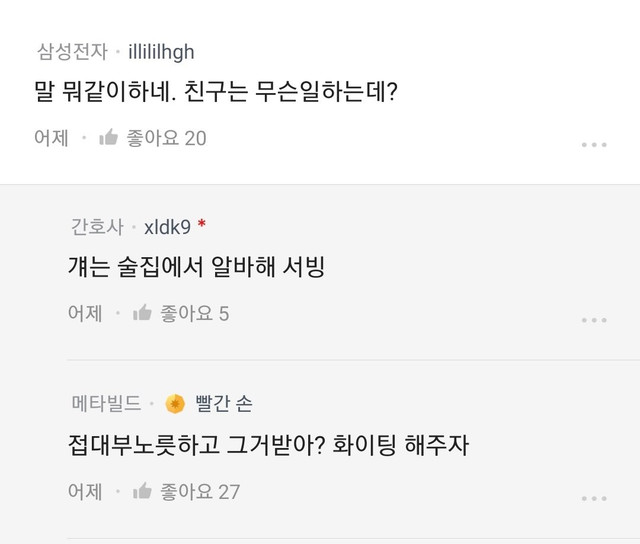640x544 pixels.
Task: Open more options for 삼성전자 comment
Action: 594,144
